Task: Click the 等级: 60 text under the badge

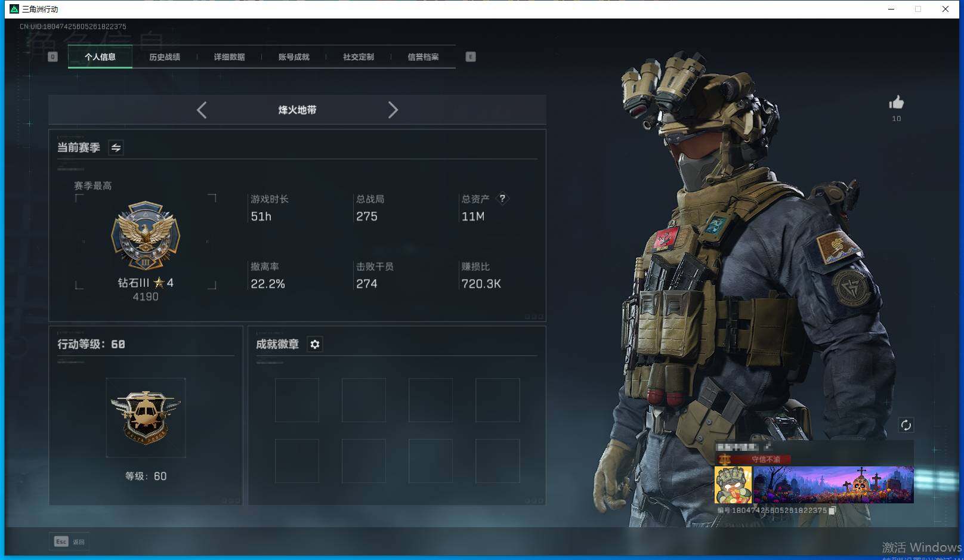Action: coord(146,476)
